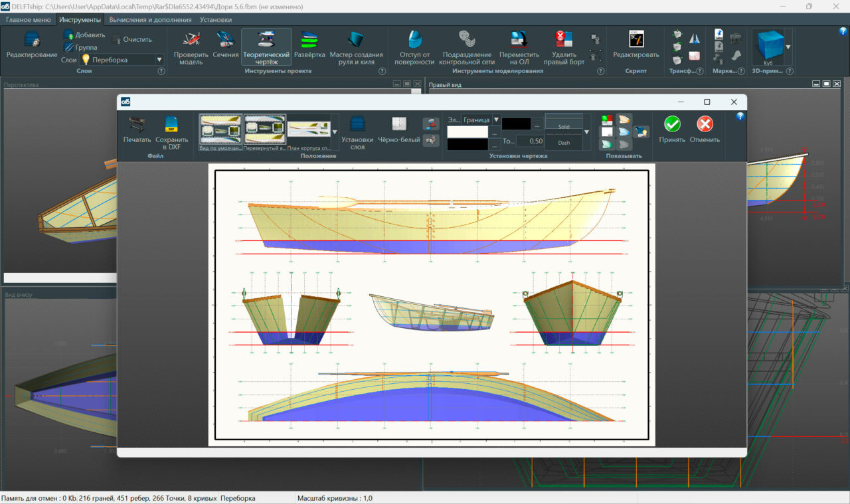Click the mirror sailboat transform icon
850x504 pixels.
click(695, 39)
